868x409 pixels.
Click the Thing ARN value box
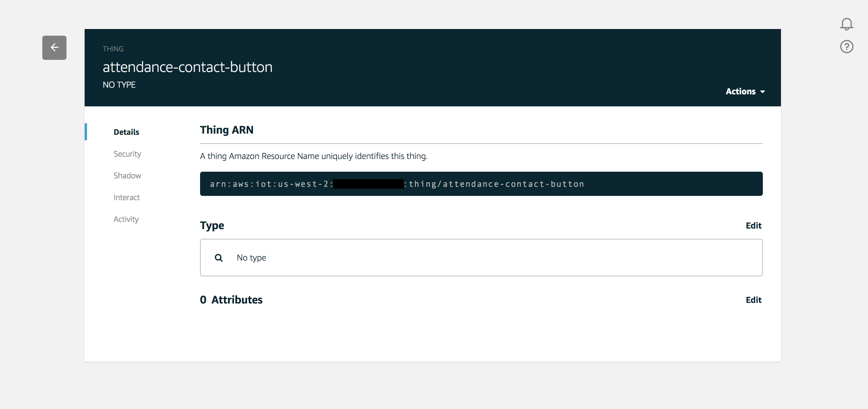pyautogui.click(x=481, y=183)
